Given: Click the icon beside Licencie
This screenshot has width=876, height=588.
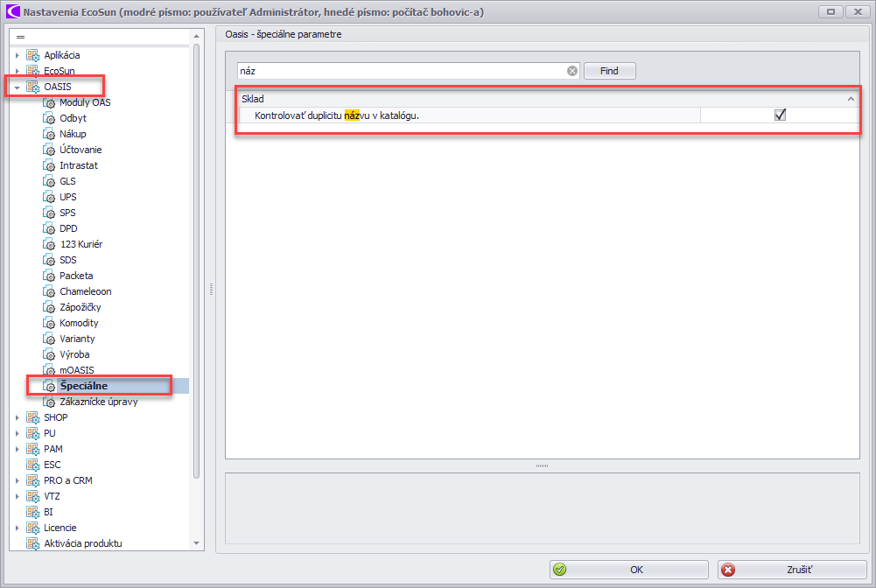Looking at the screenshot, I should tap(33, 528).
